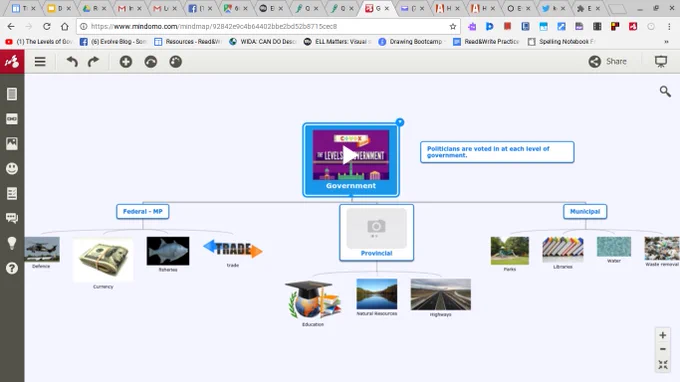Screen dimensions: 680x382
Task: Fit map to screen icon
Action: [663, 365]
